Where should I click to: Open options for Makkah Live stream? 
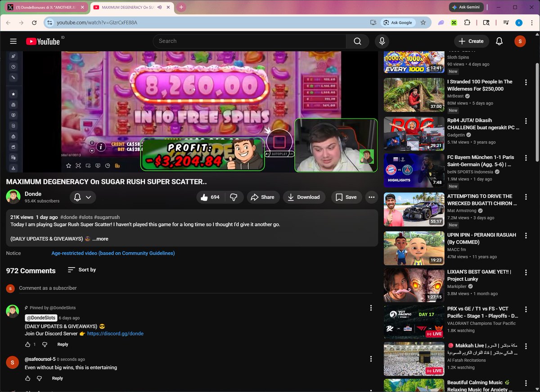[x=526, y=347]
